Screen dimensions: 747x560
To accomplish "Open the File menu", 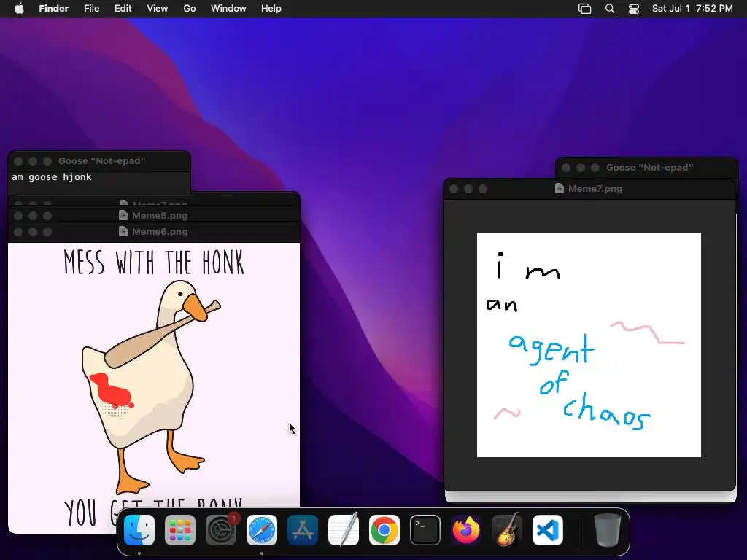I will click(x=91, y=9).
